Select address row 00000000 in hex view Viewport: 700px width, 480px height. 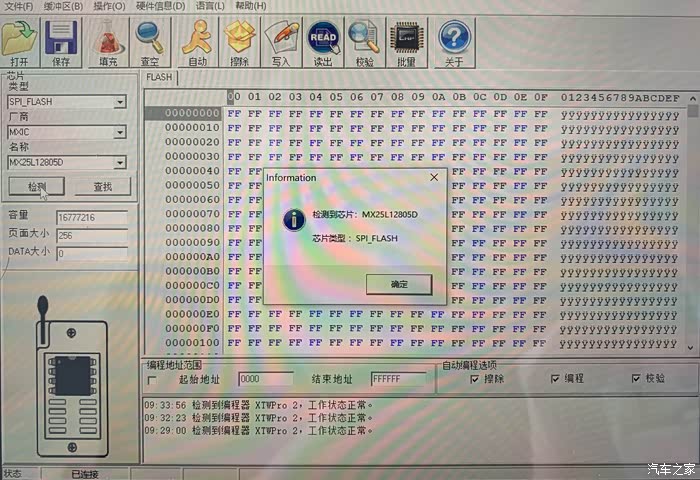[x=192, y=113]
